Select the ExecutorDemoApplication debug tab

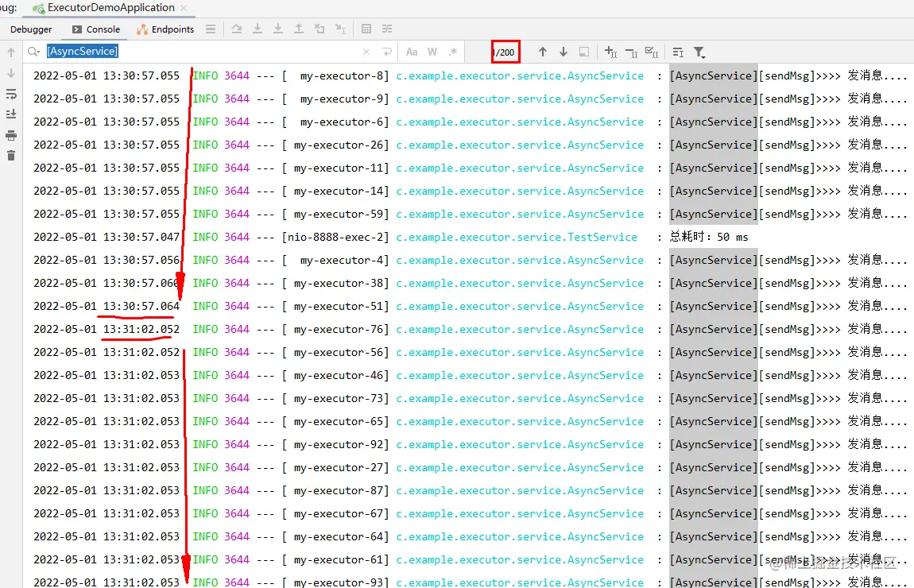coord(110,8)
